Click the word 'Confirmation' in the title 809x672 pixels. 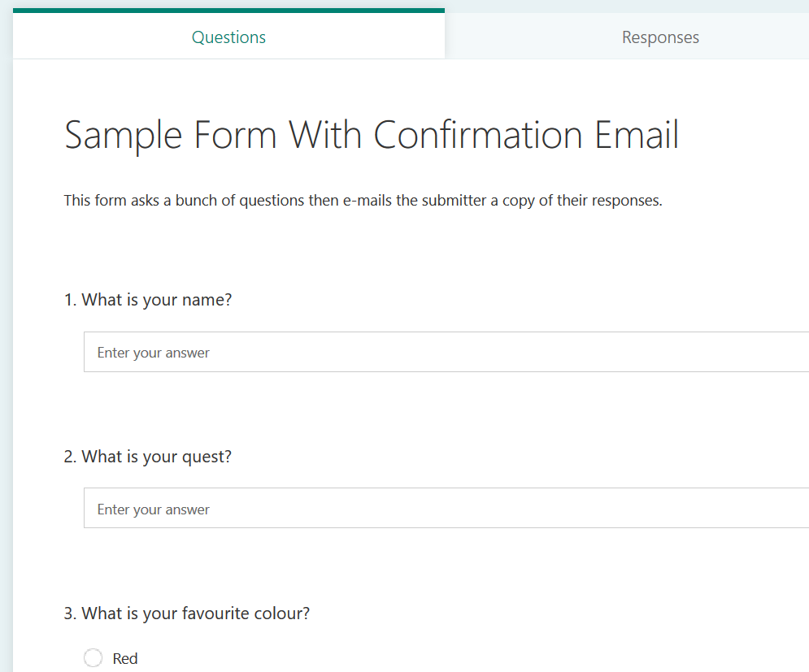click(x=479, y=135)
